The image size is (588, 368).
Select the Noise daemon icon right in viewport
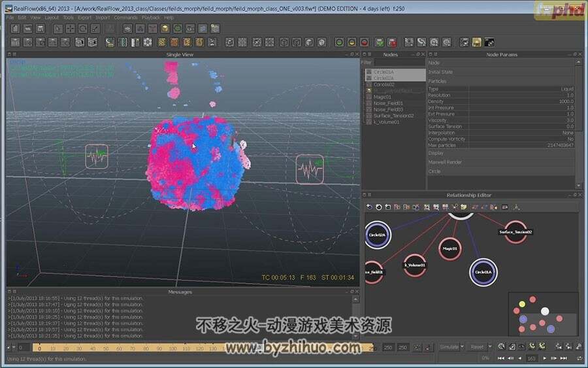[310, 169]
